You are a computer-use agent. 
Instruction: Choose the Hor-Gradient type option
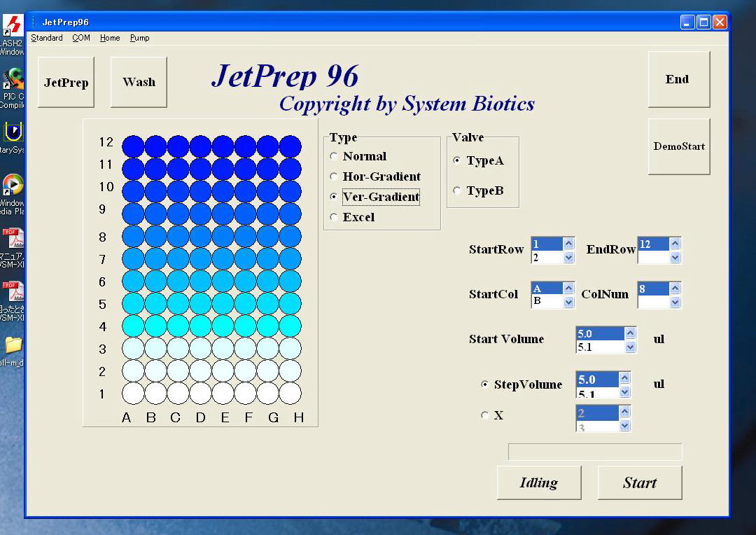pyautogui.click(x=334, y=177)
